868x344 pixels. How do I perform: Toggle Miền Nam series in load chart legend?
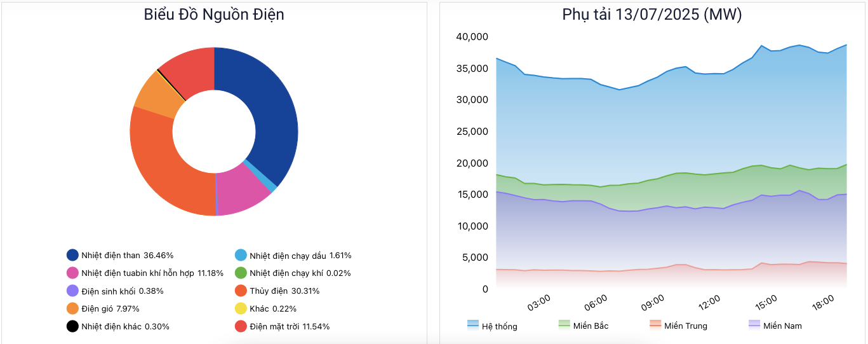click(775, 326)
